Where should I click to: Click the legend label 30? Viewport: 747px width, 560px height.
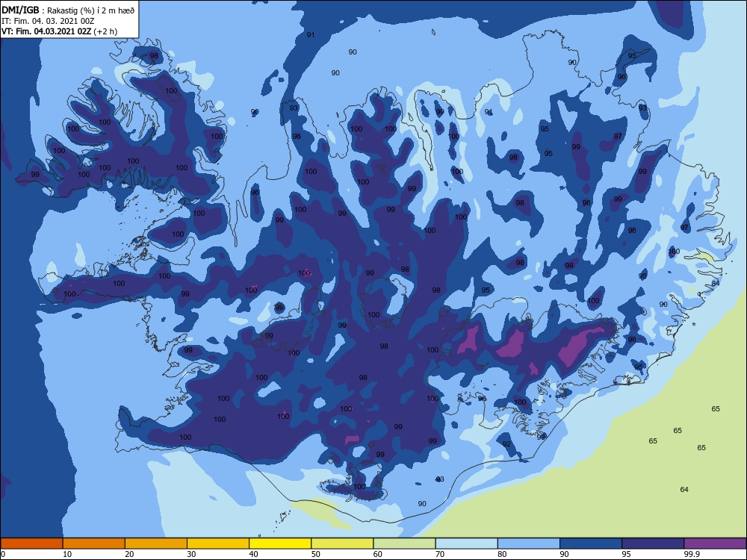click(x=191, y=554)
